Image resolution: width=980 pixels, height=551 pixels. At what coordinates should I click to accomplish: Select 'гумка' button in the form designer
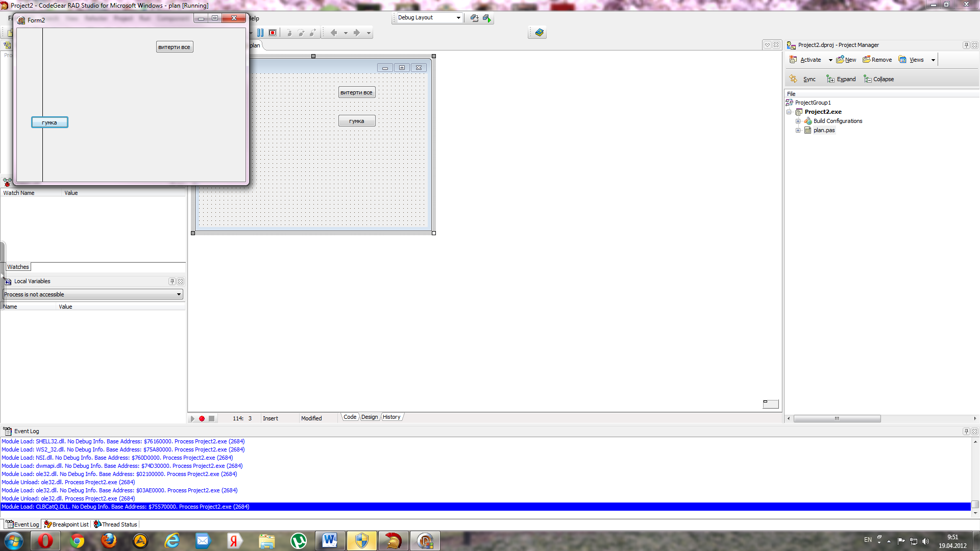(357, 121)
